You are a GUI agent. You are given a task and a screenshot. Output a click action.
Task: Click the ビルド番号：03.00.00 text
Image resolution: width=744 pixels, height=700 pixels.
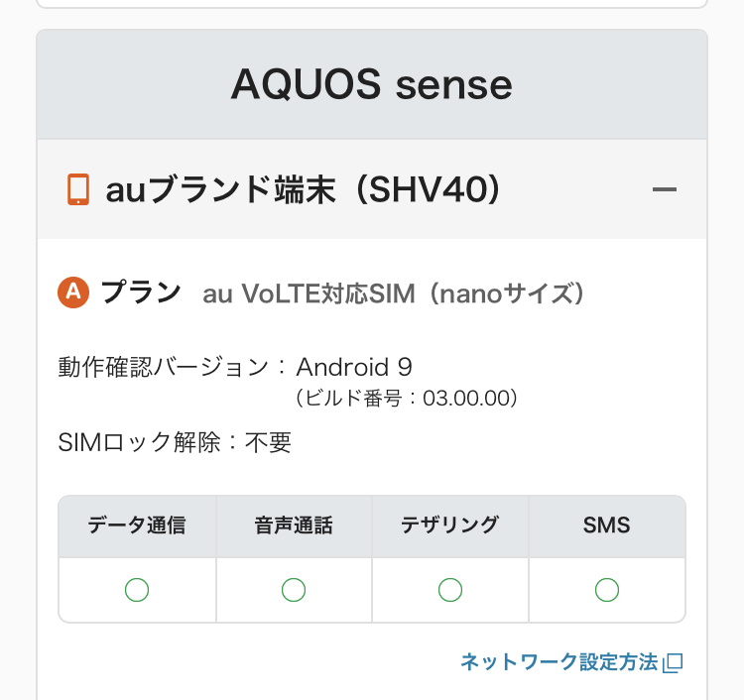point(407,399)
